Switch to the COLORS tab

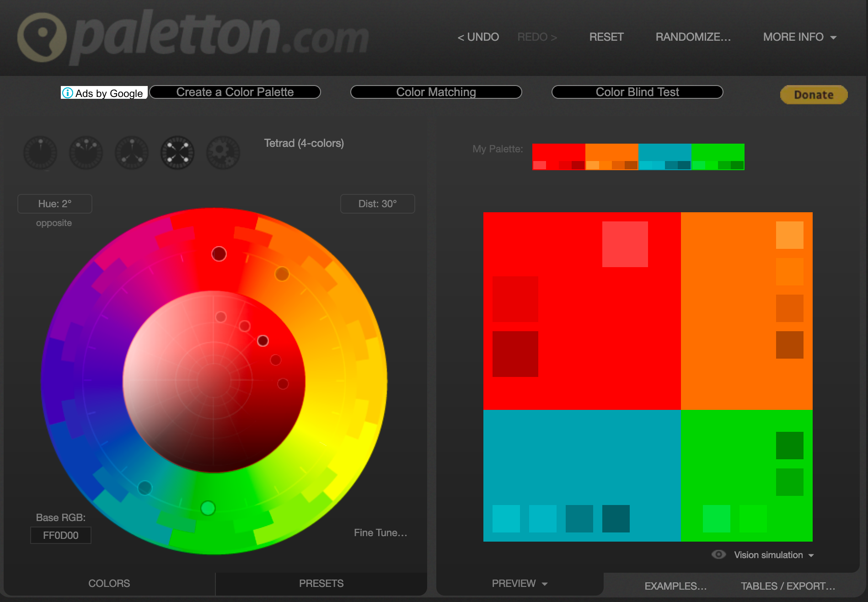tap(109, 583)
